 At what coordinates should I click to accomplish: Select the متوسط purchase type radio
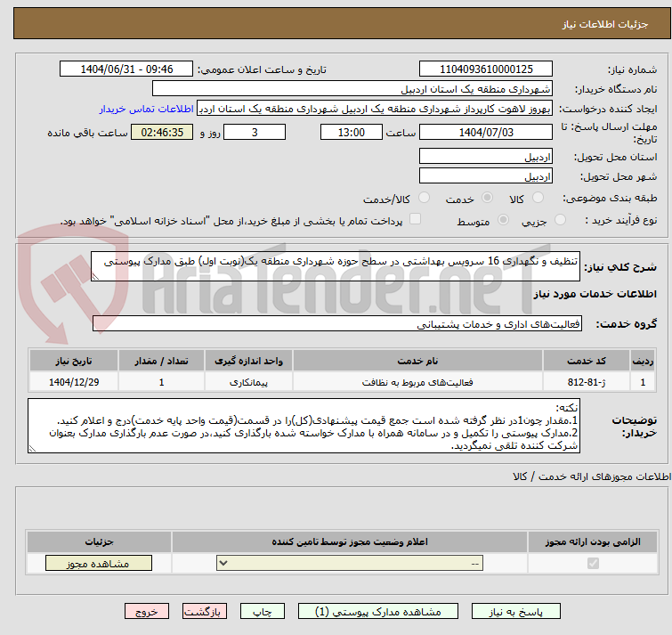click(x=503, y=220)
